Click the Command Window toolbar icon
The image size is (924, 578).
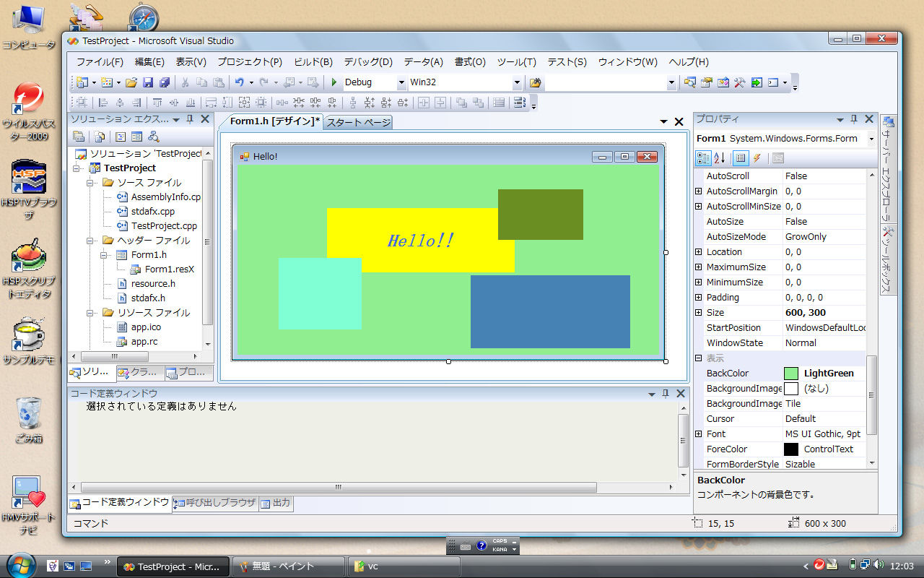(x=773, y=82)
